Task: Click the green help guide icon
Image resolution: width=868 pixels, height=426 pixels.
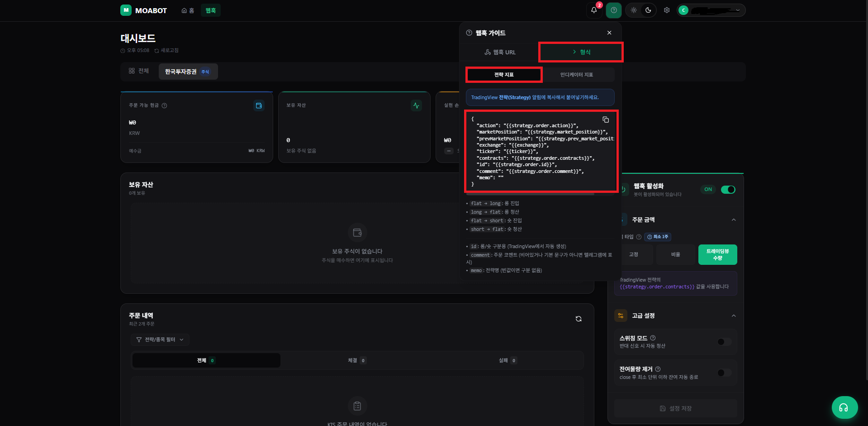Action: click(x=614, y=10)
